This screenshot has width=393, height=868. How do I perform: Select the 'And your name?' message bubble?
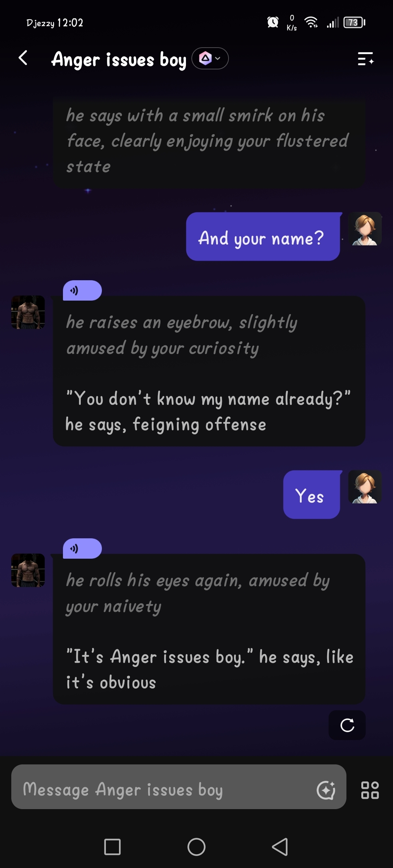tap(263, 237)
